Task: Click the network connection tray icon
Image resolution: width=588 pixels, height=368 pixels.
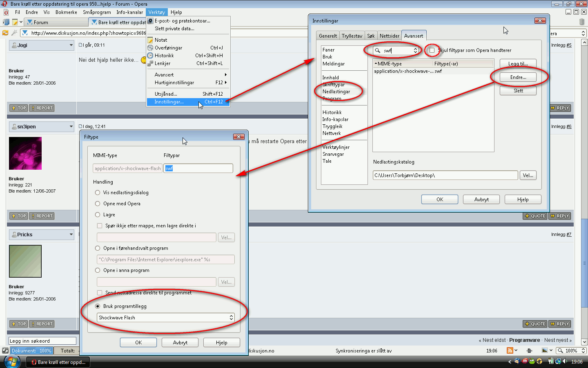Action: (x=558, y=361)
